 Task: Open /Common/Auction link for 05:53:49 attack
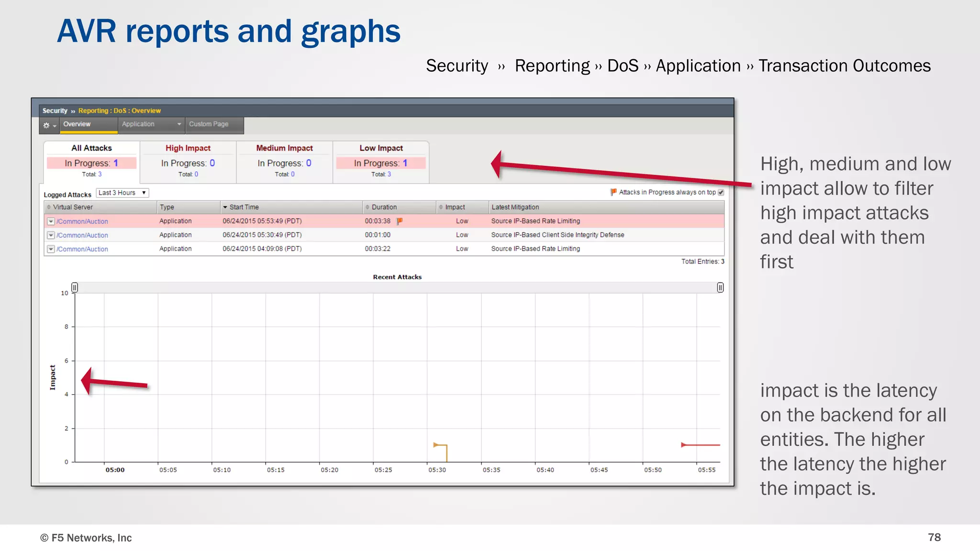point(82,221)
